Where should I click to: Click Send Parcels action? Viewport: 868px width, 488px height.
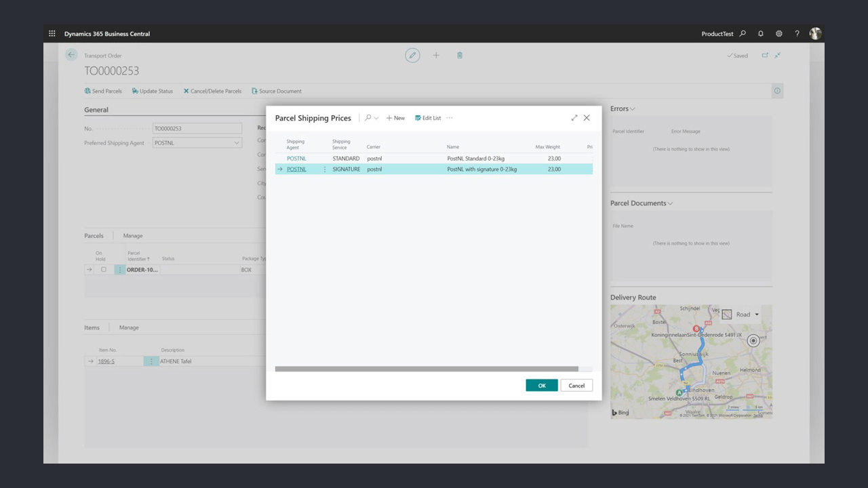103,91
